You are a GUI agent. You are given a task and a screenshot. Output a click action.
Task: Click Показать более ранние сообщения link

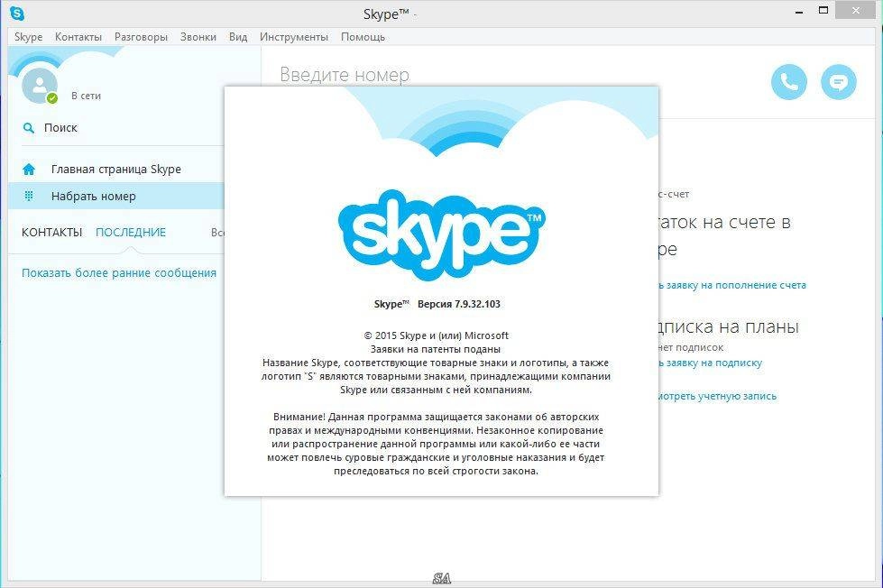pyautogui.click(x=119, y=272)
